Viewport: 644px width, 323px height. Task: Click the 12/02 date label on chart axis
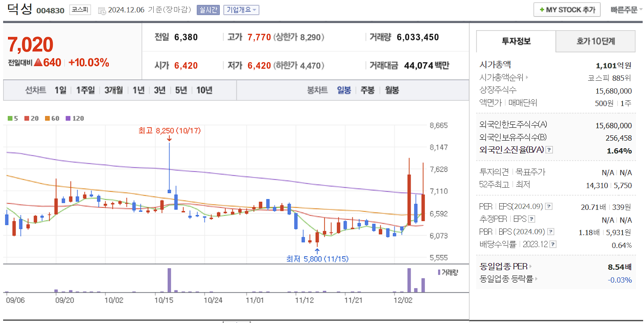(x=403, y=300)
